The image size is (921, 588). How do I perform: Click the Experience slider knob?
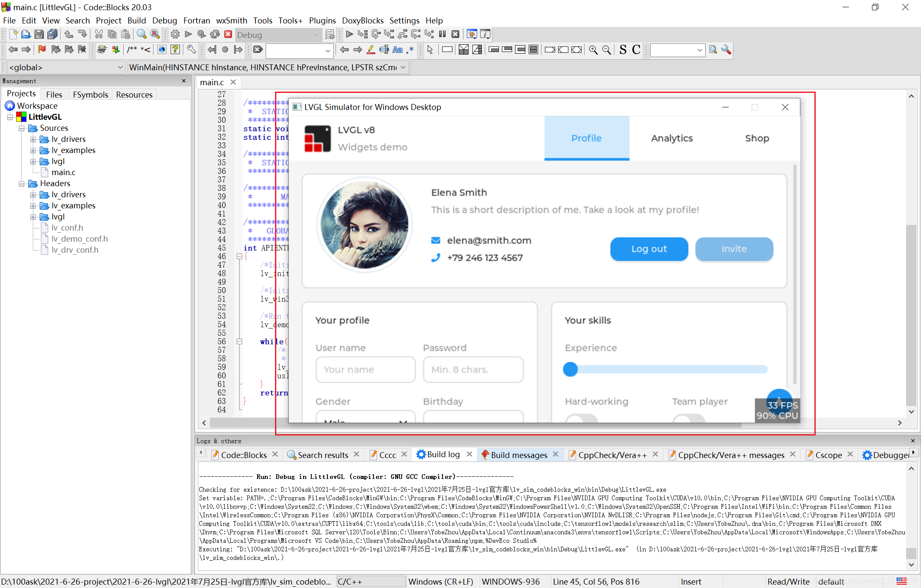(570, 369)
